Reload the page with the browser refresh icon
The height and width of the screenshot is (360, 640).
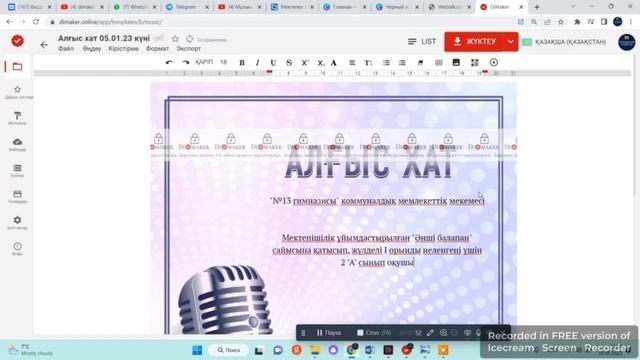coord(36,22)
